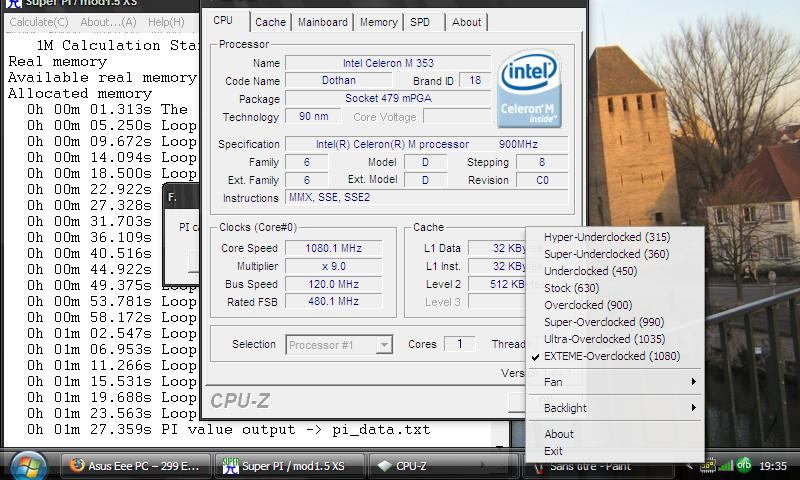Click About in the tray context menu
Image resolution: width=800 pixels, height=480 pixels.
coord(614,434)
